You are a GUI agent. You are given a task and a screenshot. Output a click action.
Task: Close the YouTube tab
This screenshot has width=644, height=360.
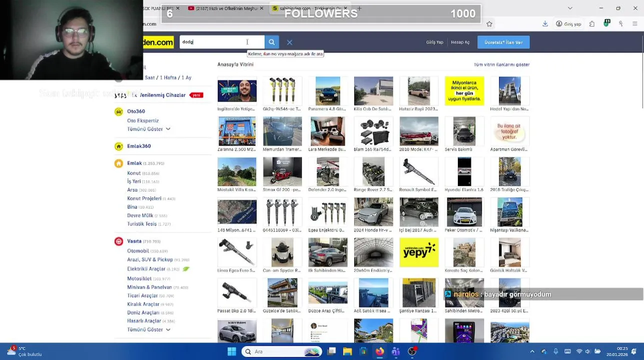261,8
